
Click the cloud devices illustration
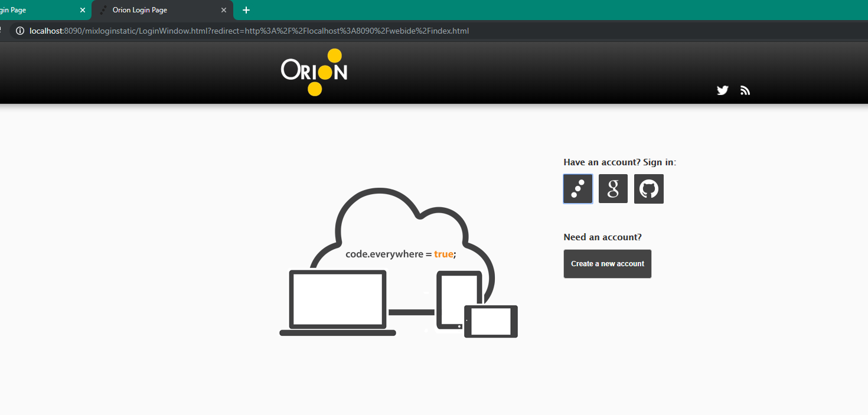pos(399,263)
